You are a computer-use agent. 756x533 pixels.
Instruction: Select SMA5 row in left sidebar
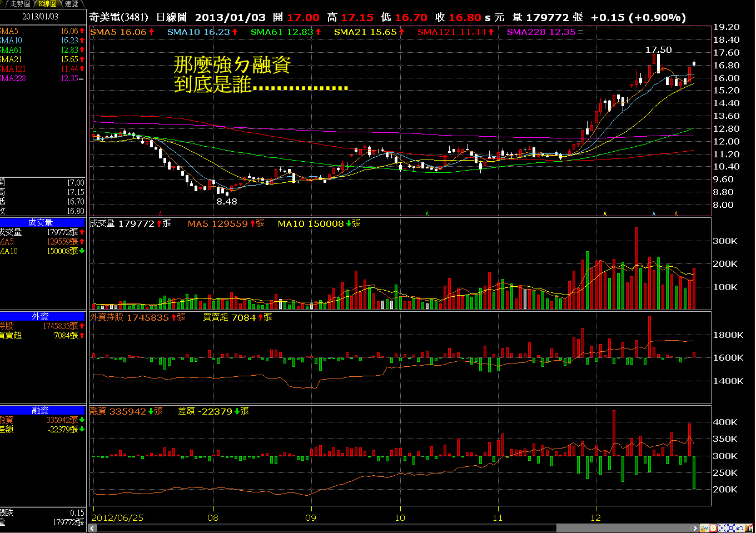coord(42,31)
